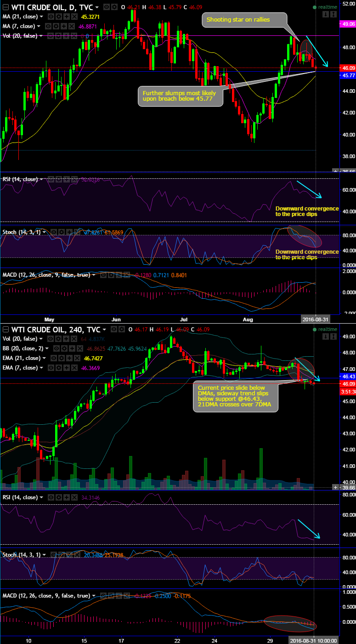Hide Vol (20, false) on the 240 chart

coord(51,338)
